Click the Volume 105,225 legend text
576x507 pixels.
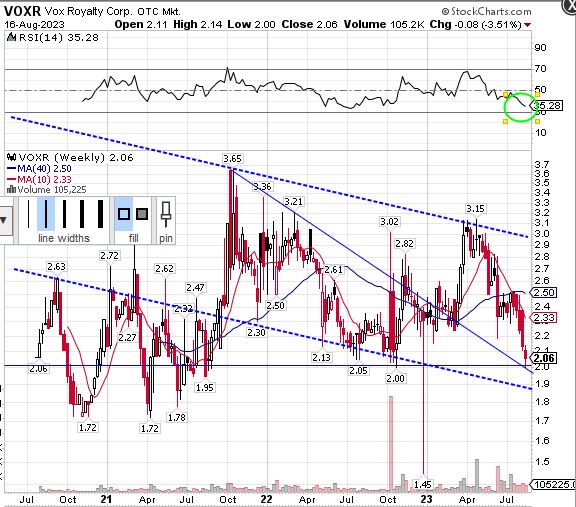tap(52, 190)
